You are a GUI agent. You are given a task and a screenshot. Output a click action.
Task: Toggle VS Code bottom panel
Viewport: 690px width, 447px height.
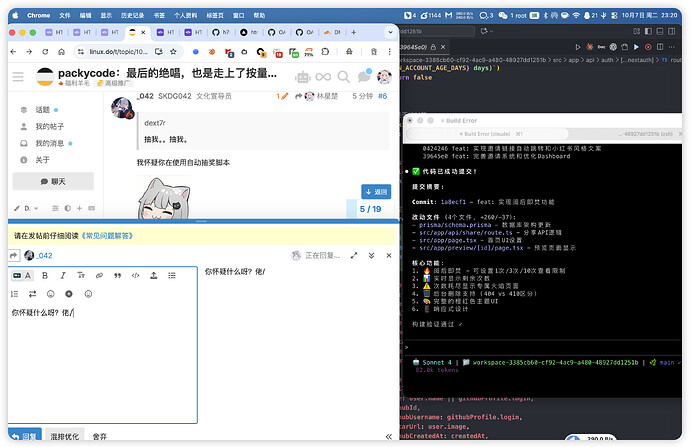coord(660,31)
